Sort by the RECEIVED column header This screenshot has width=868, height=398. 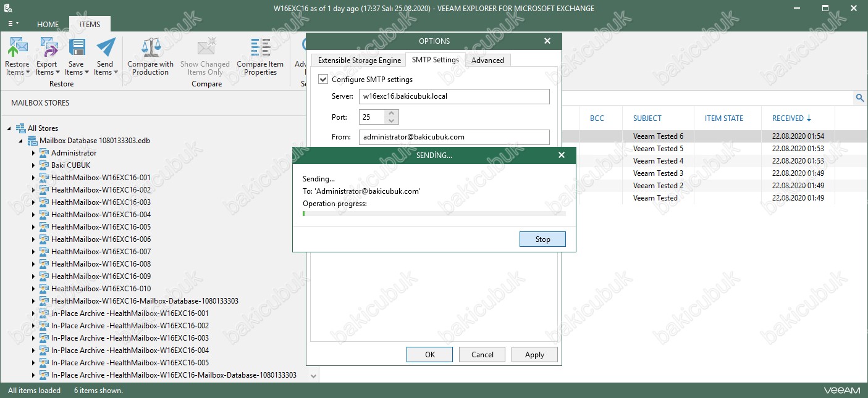pyautogui.click(x=791, y=118)
